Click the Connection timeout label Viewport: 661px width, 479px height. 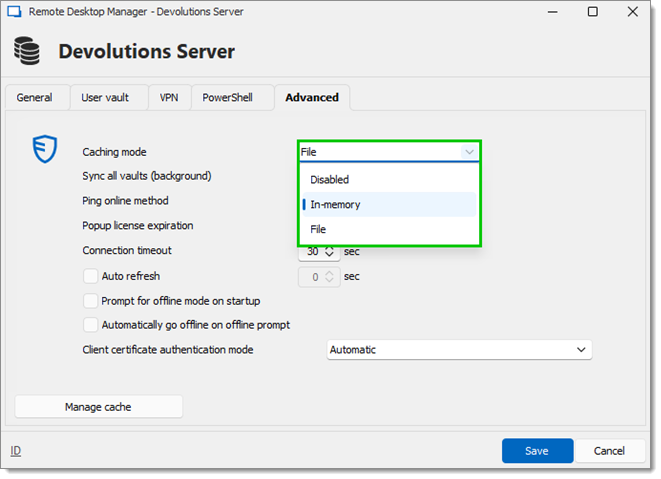[x=127, y=250]
